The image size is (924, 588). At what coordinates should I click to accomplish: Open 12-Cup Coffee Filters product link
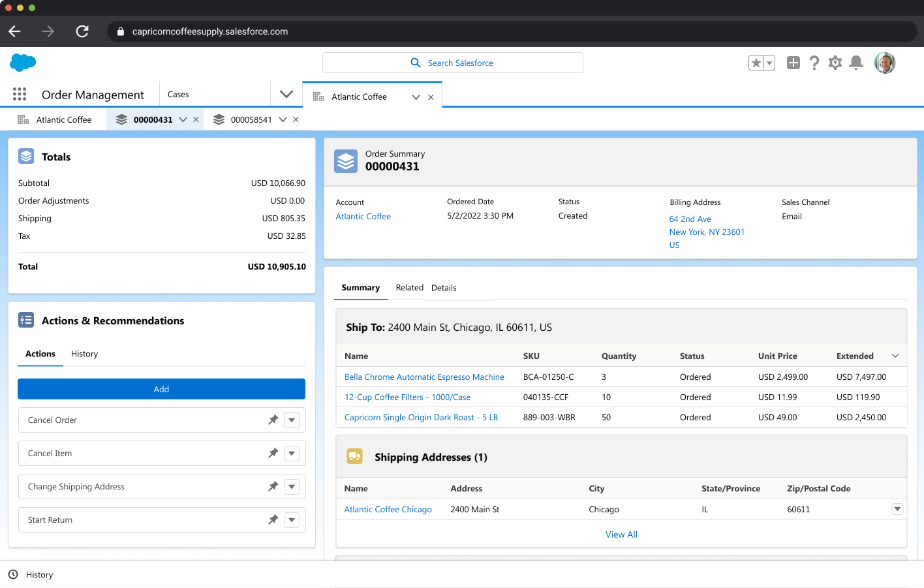[407, 397]
